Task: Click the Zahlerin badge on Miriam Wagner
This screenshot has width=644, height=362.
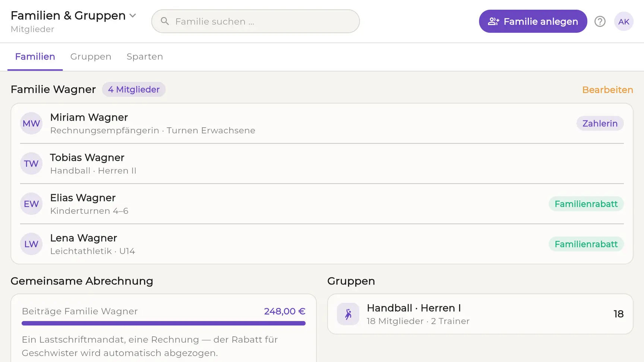Action: click(600, 123)
